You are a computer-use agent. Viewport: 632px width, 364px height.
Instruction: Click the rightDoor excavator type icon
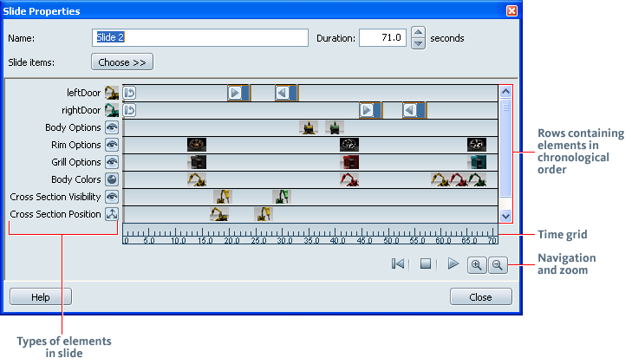click(112, 110)
